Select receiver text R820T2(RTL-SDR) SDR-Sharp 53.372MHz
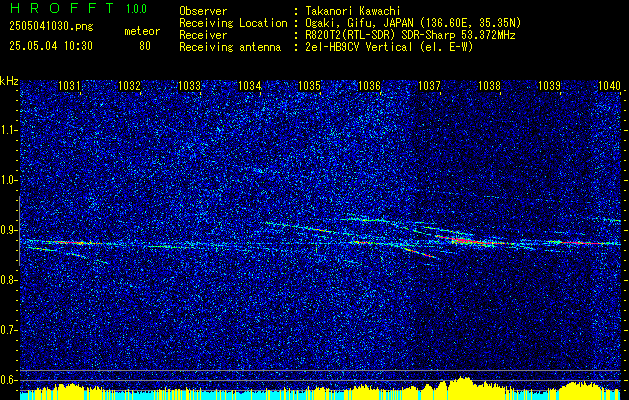629x400 pixels. [410, 35]
